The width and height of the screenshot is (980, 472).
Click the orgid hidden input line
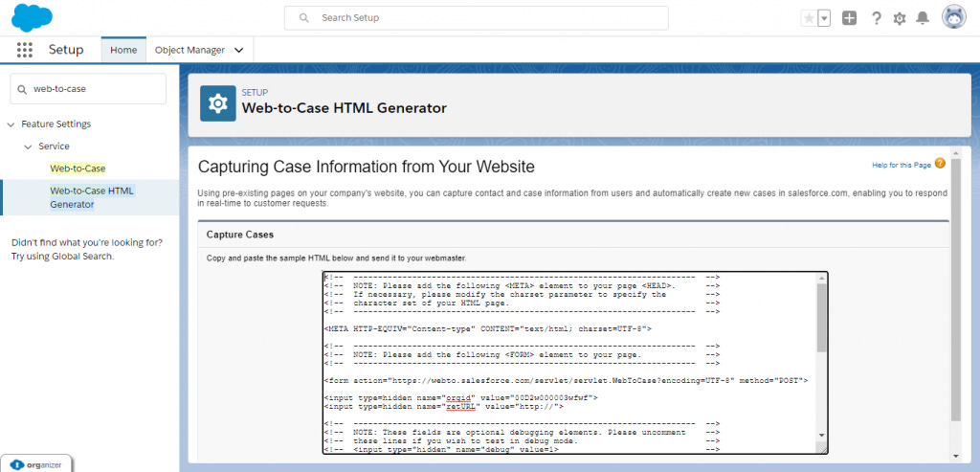coord(460,397)
